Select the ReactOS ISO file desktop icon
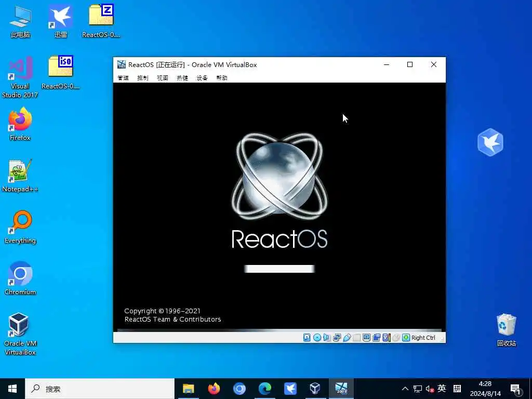Image resolution: width=532 pixels, height=399 pixels. pos(61,73)
